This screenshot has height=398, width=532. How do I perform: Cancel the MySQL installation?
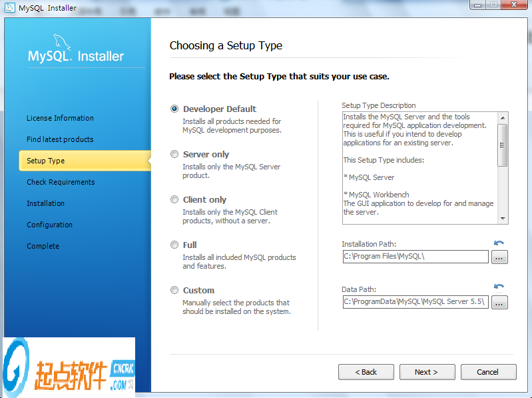pos(488,372)
